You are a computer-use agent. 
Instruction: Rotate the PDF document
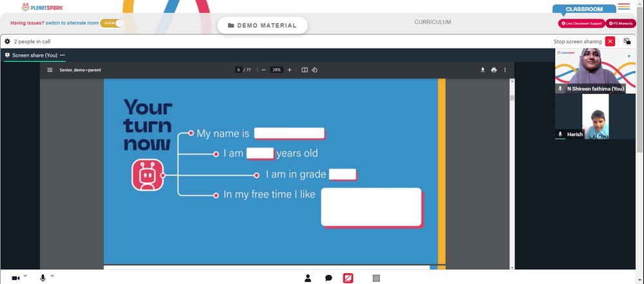click(315, 70)
